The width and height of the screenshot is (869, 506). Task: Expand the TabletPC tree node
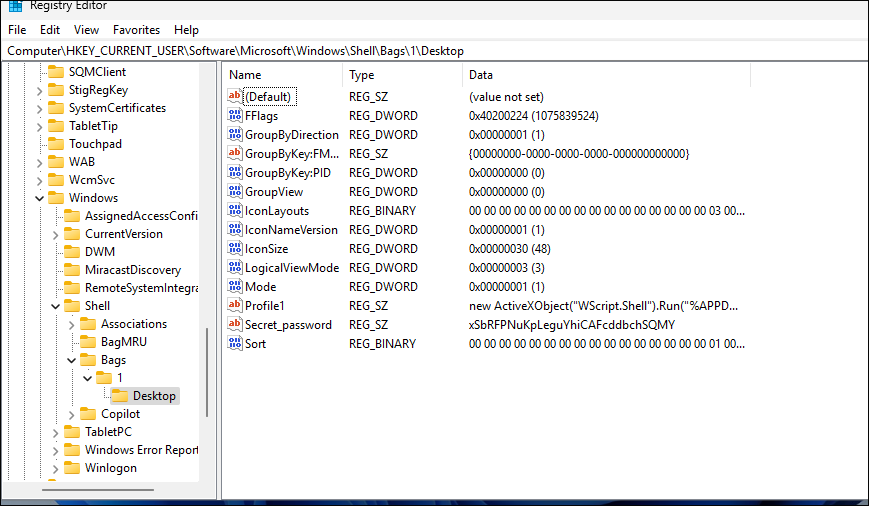(55, 433)
